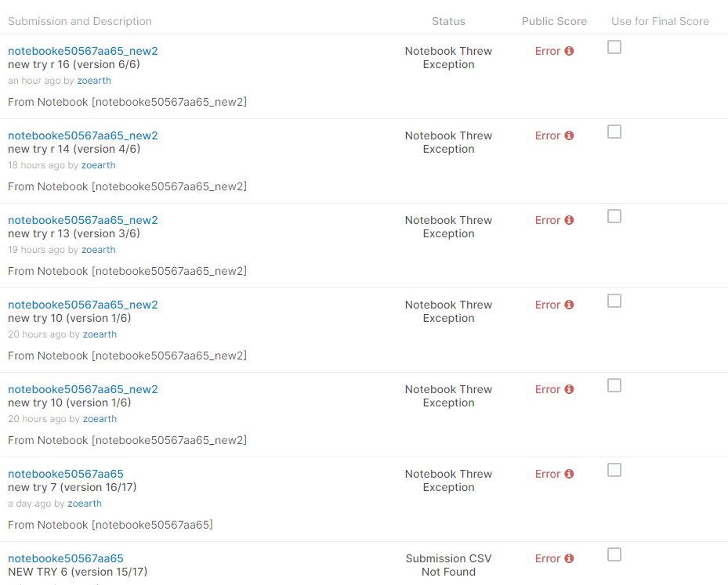
Task: Click zoearth user link on 18 hours ago row
Action: 98,165
